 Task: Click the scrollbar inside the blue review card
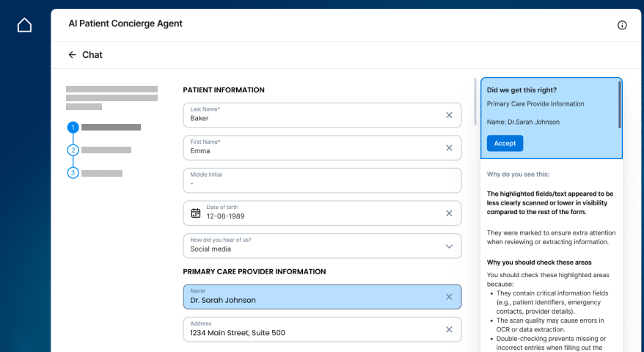click(x=619, y=105)
